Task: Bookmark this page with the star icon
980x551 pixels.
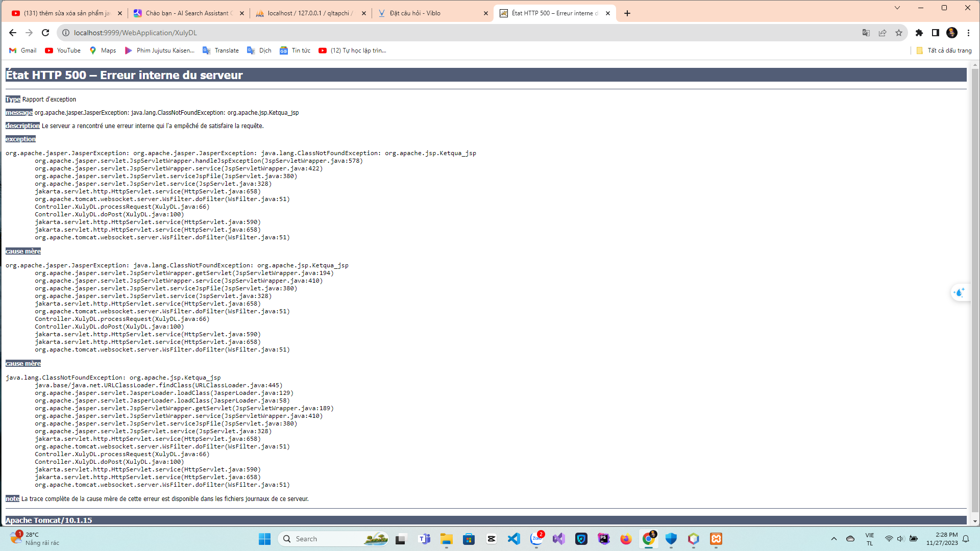Action: pyautogui.click(x=899, y=33)
